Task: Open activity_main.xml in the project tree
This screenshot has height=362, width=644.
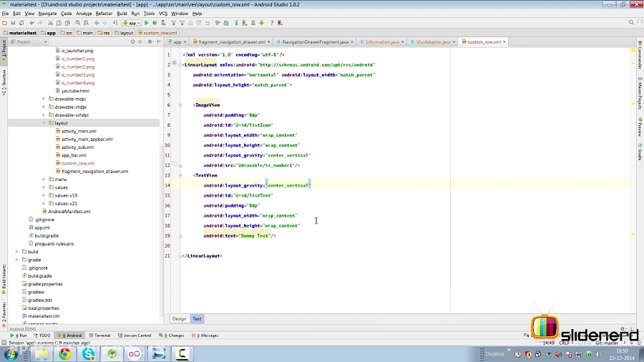Action: [79, 131]
